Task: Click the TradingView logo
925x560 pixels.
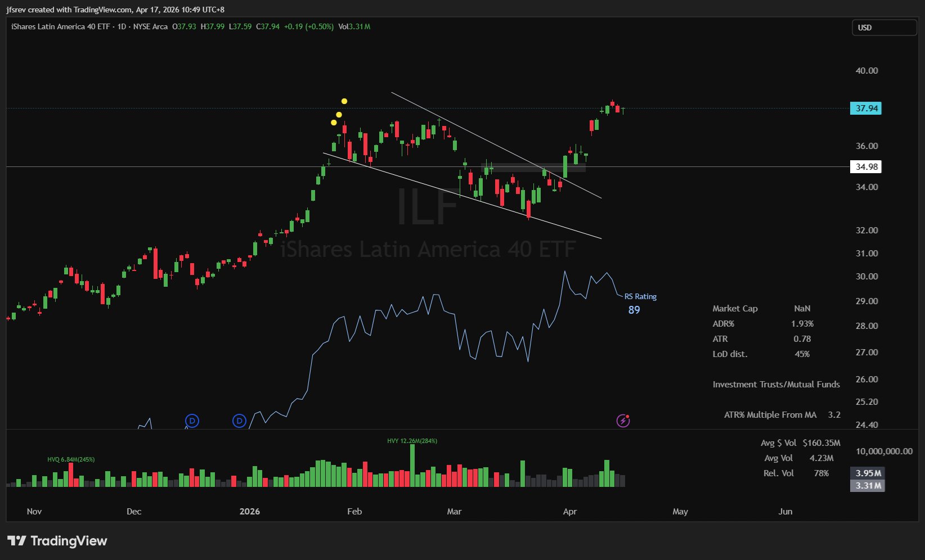Action: (x=57, y=541)
